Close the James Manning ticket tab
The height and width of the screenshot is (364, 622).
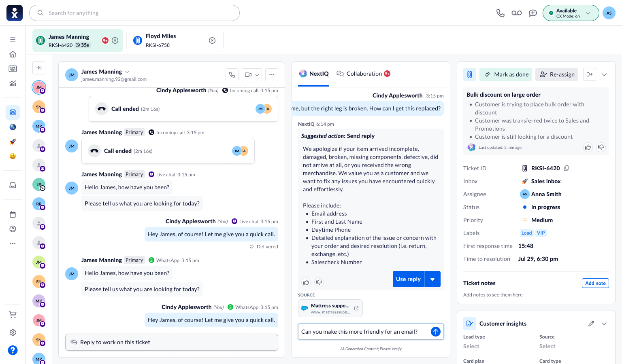pyautogui.click(x=115, y=40)
